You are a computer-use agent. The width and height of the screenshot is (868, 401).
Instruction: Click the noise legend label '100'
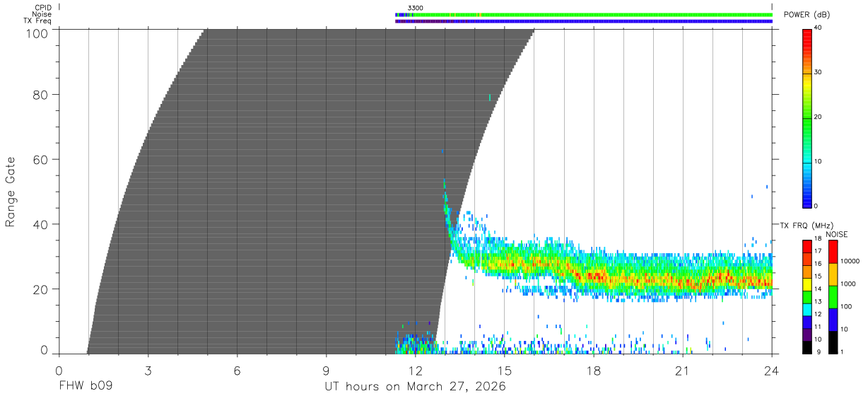[845, 306]
